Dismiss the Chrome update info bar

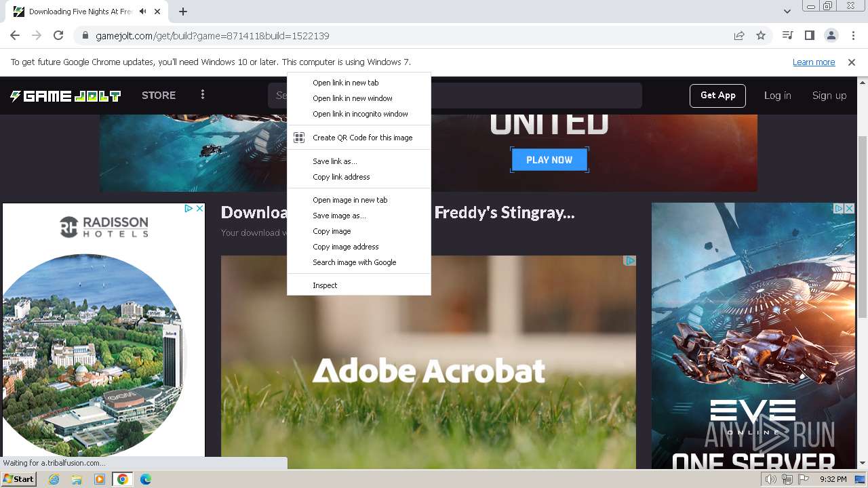coord(852,62)
